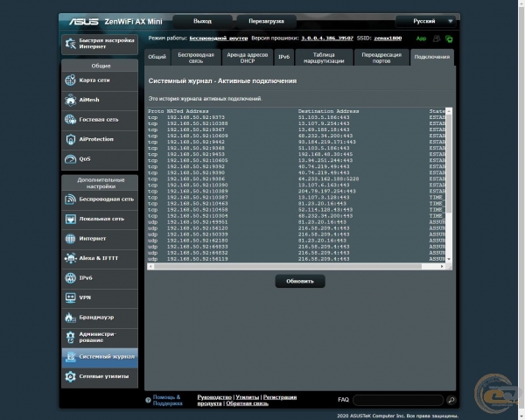Open Guest Network (Гостевая сеть) icon
This screenshot has width=525, height=420.
tap(70, 120)
